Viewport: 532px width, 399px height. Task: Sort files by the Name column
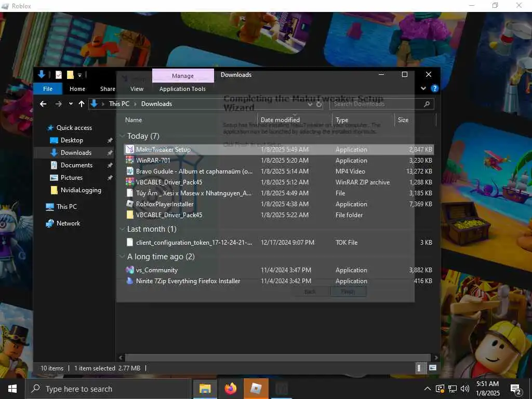click(x=134, y=120)
